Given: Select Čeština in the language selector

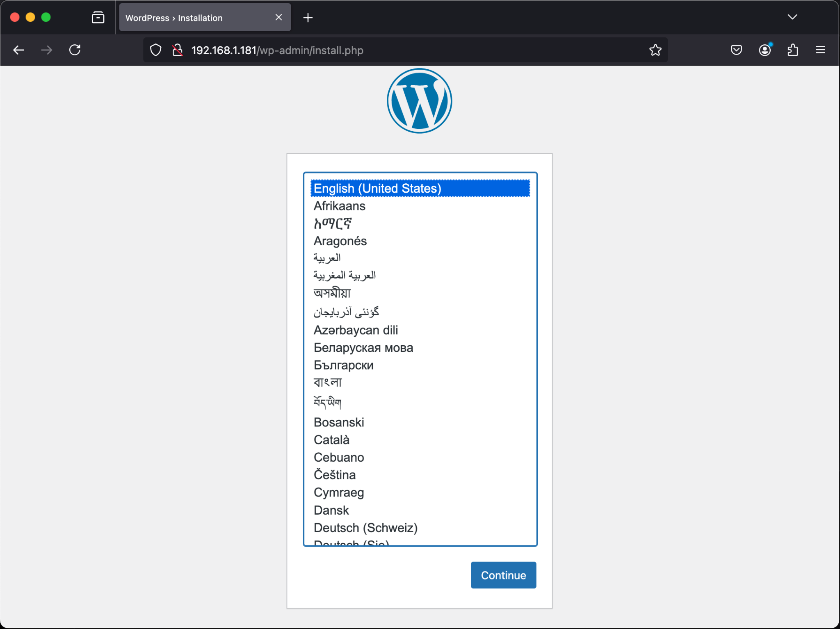Looking at the screenshot, I should click(334, 475).
